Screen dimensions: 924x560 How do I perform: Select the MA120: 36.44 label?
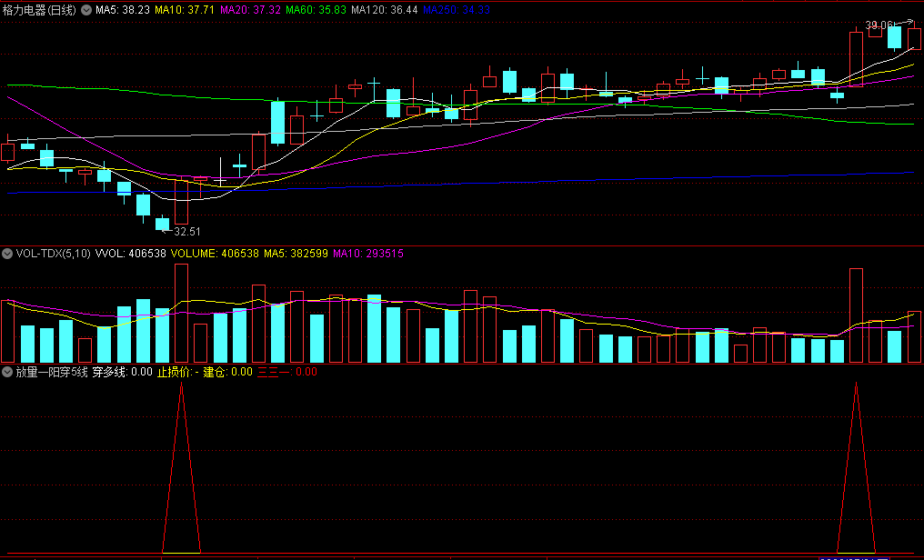point(384,10)
